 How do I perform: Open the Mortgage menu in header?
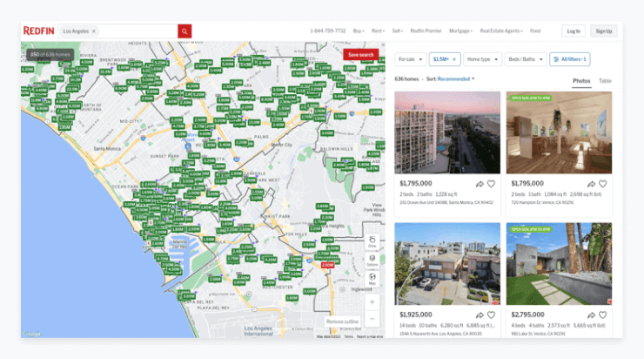pyautogui.click(x=462, y=31)
